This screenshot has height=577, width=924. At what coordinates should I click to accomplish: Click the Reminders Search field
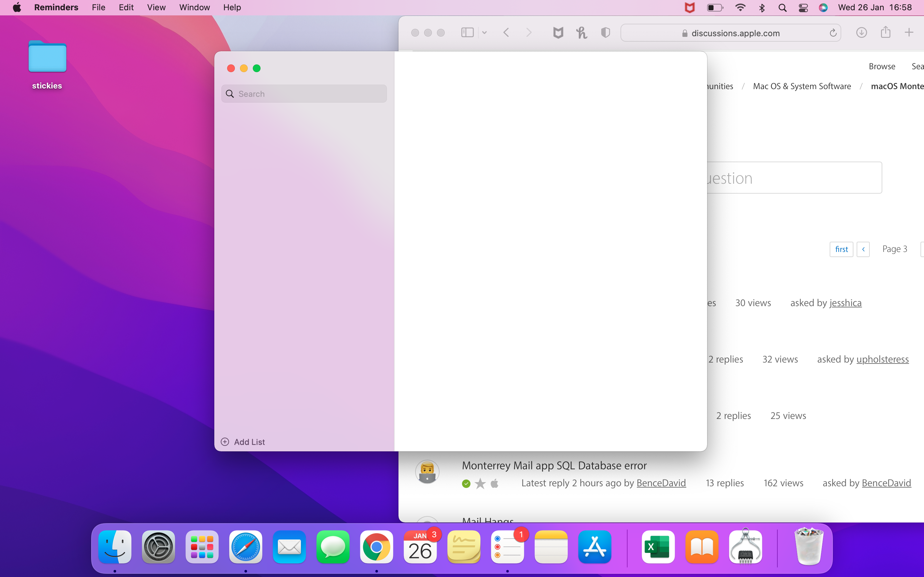point(304,94)
